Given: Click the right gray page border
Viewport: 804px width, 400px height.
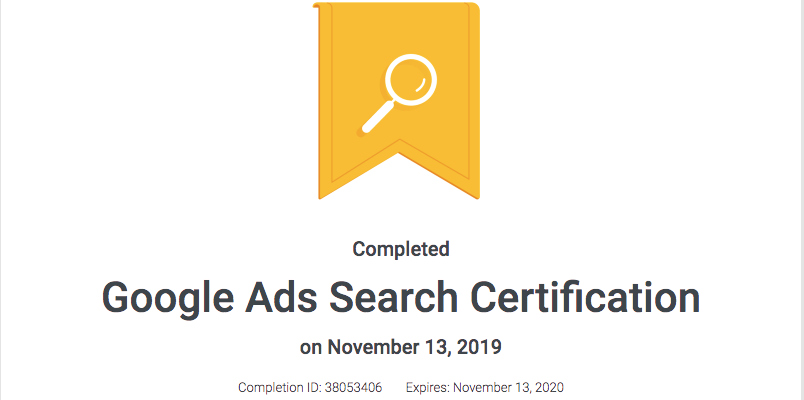Looking at the screenshot, I should click(x=802, y=200).
